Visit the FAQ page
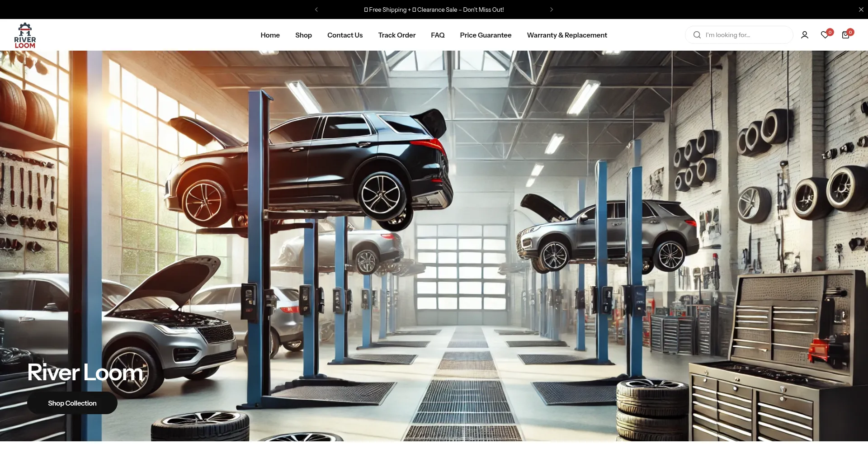The height and width of the screenshot is (449, 868). (x=438, y=35)
